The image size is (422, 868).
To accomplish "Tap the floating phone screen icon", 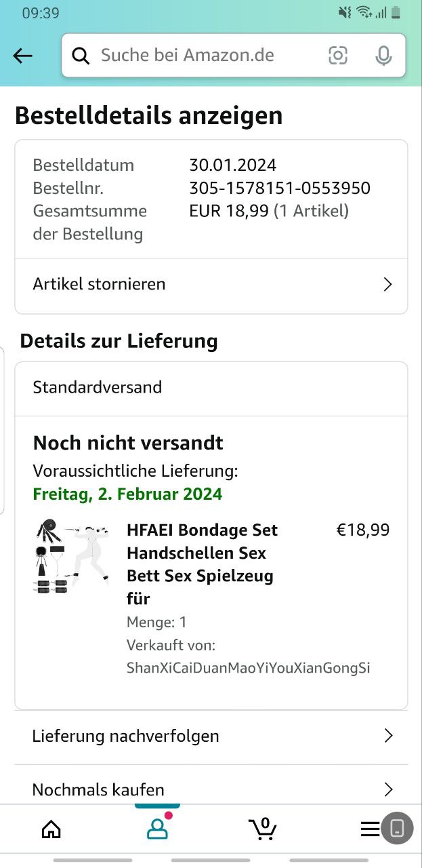I will (x=397, y=828).
